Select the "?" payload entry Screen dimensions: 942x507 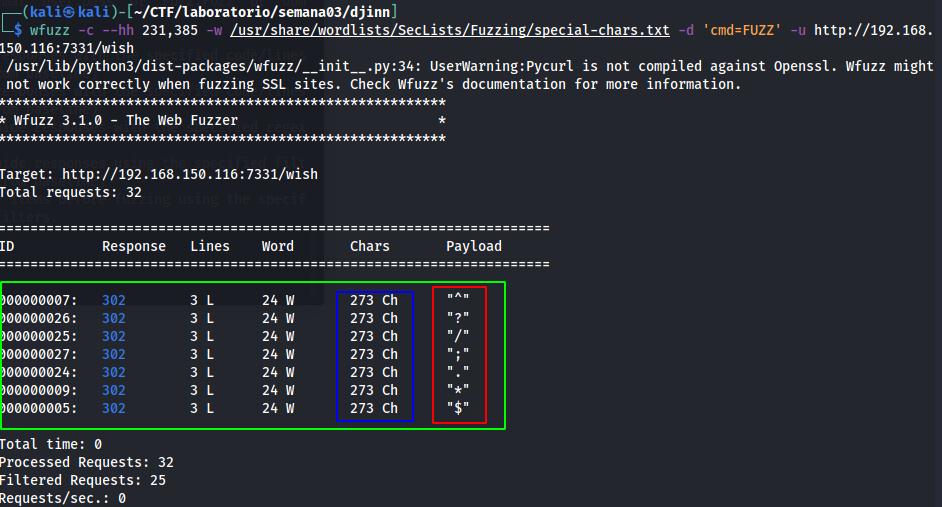[x=458, y=318]
